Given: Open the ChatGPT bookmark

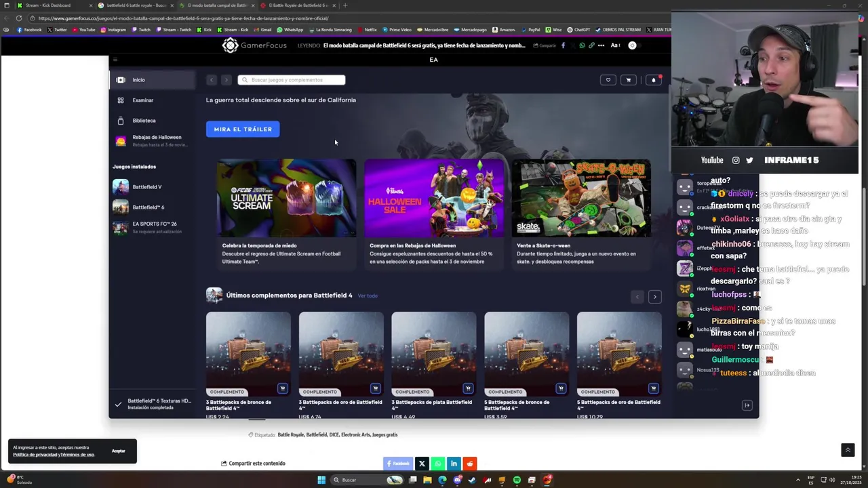Looking at the screenshot, I should (x=578, y=30).
